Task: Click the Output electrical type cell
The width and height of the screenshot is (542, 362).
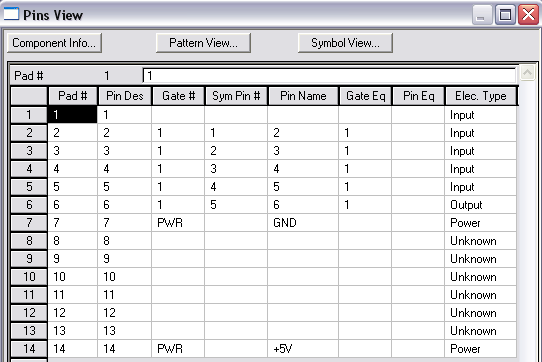Action: [480, 205]
